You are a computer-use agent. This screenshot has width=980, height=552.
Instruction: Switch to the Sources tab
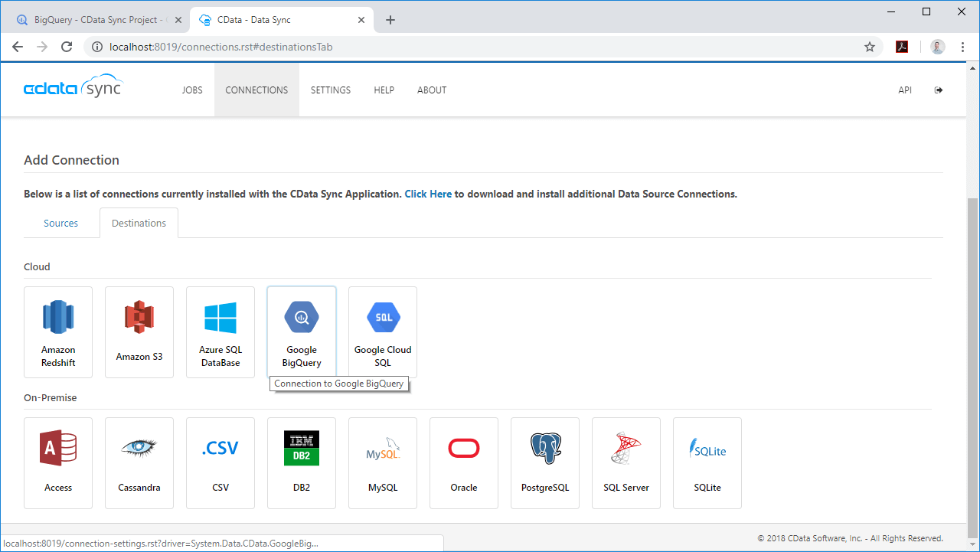click(60, 223)
